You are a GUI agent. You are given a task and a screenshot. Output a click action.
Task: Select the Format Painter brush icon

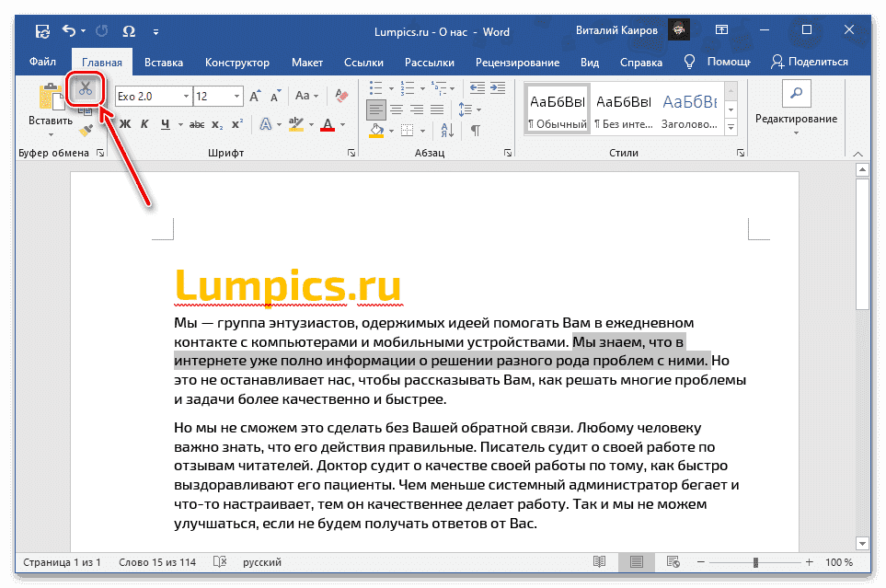(86, 131)
